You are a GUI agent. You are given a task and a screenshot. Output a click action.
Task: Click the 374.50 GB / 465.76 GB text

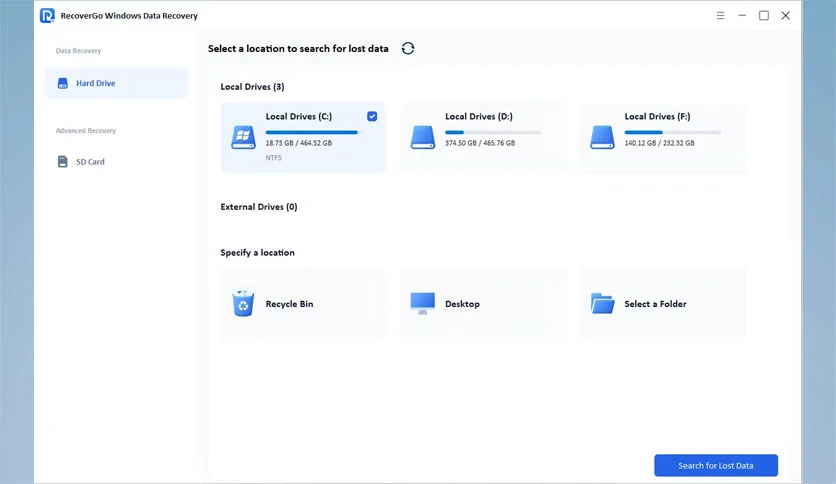tap(480, 143)
